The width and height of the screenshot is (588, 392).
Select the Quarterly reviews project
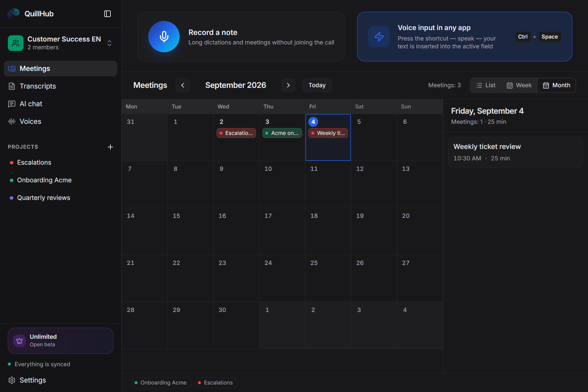60,198
